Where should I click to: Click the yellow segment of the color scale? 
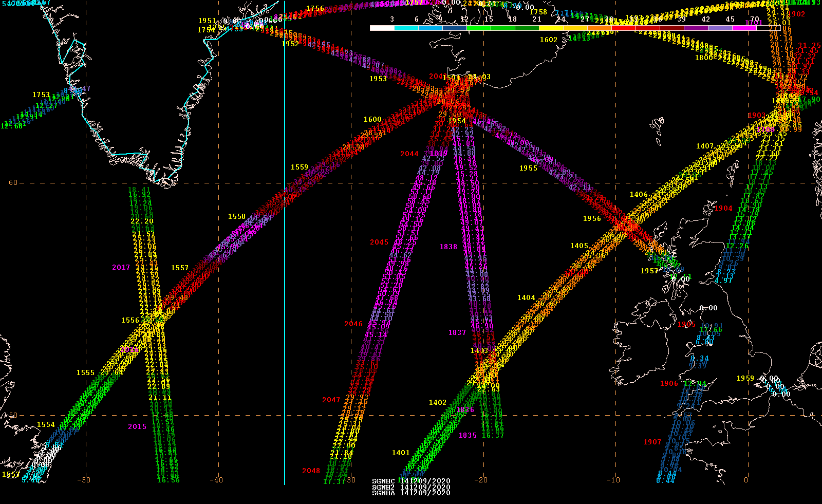tap(551, 28)
